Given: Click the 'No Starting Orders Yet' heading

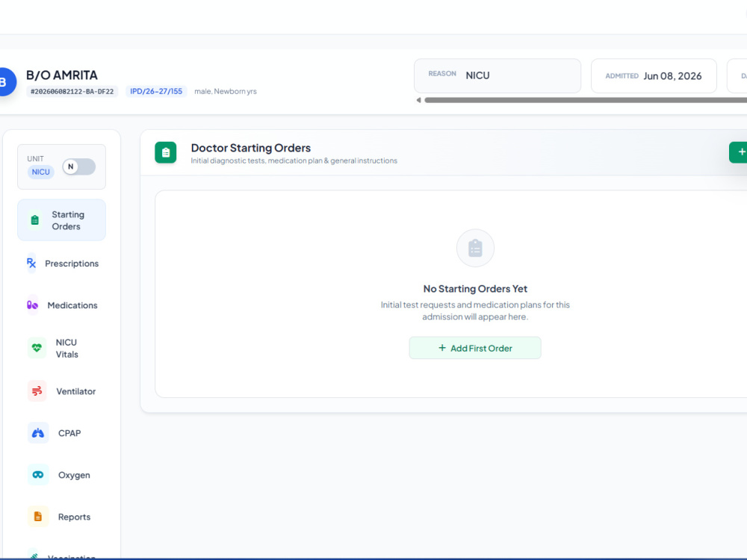Looking at the screenshot, I should (475, 288).
